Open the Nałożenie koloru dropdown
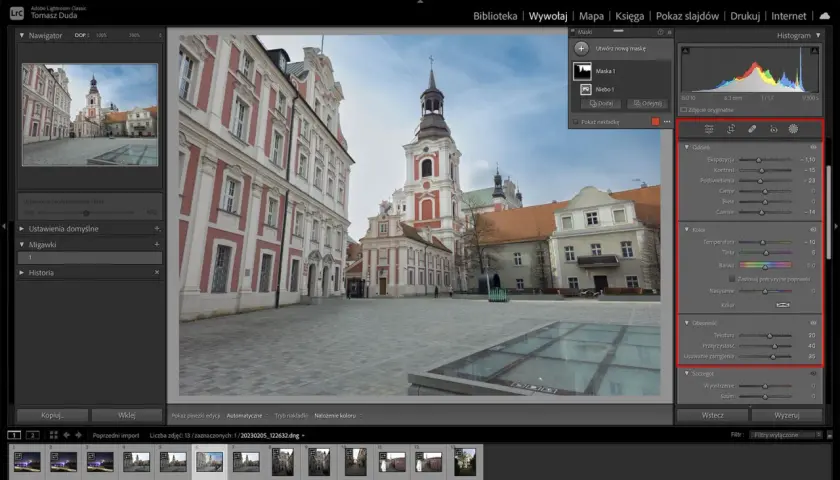This screenshot has height=480, width=840. click(x=337, y=415)
